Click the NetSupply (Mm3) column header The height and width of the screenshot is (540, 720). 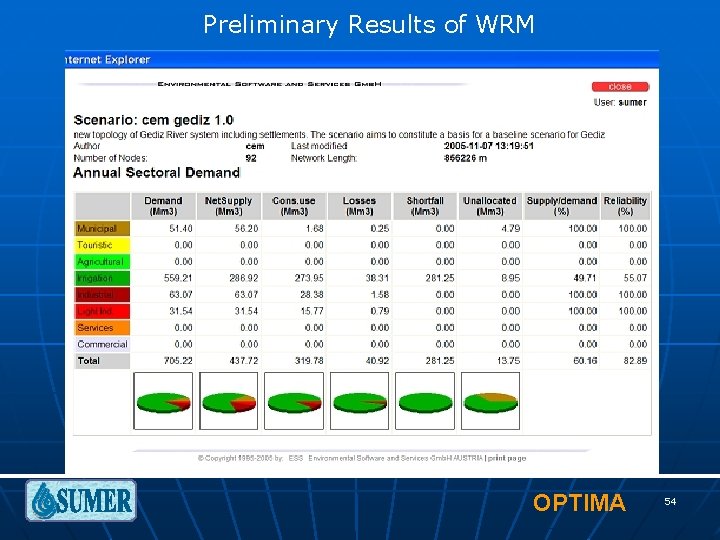(x=229, y=206)
